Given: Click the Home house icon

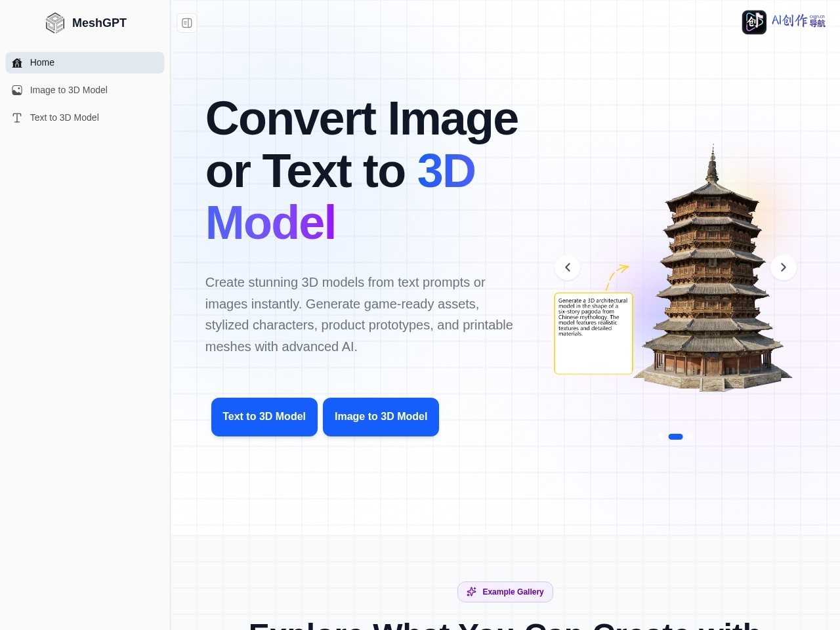Looking at the screenshot, I should point(17,63).
